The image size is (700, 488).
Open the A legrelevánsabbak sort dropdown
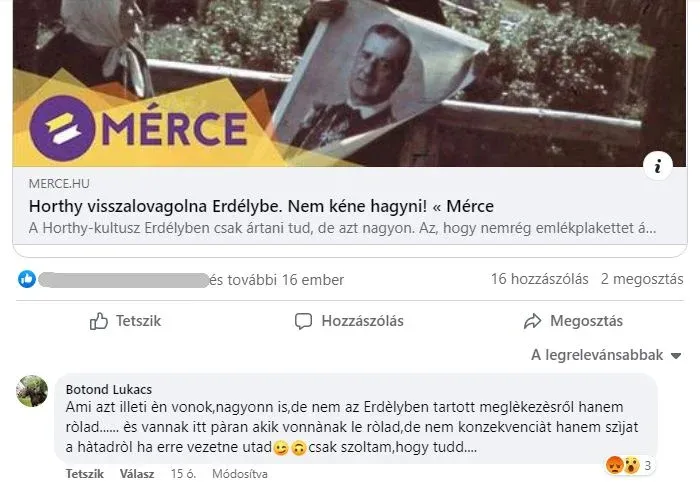tap(606, 355)
